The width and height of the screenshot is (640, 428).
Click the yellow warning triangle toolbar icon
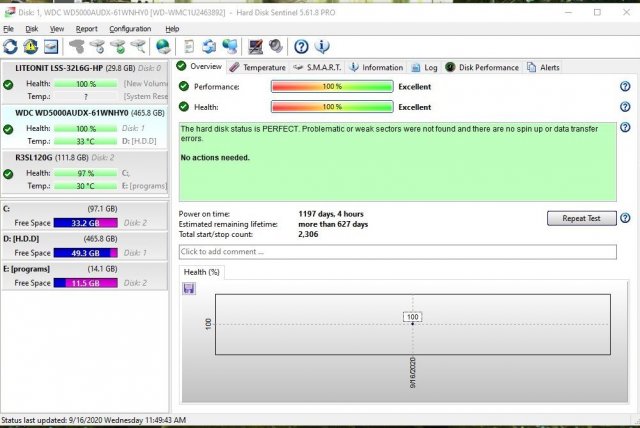(x=28, y=47)
